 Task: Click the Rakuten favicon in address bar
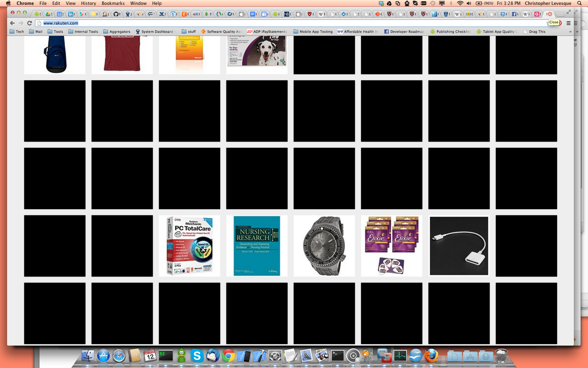pos(39,23)
